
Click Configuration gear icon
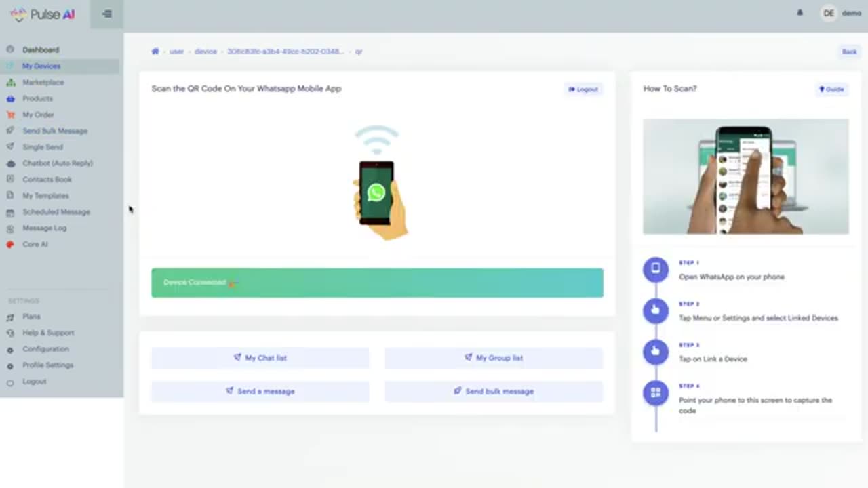coord(10,350)
